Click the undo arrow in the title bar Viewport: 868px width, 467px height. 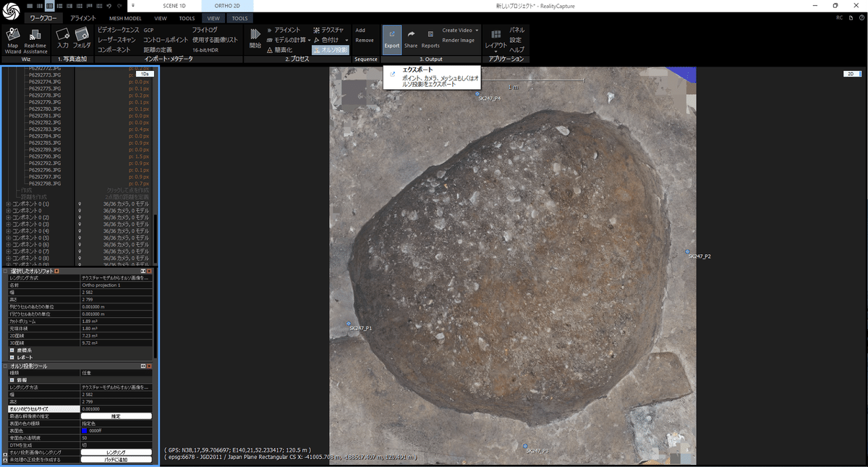coord(109,6)
